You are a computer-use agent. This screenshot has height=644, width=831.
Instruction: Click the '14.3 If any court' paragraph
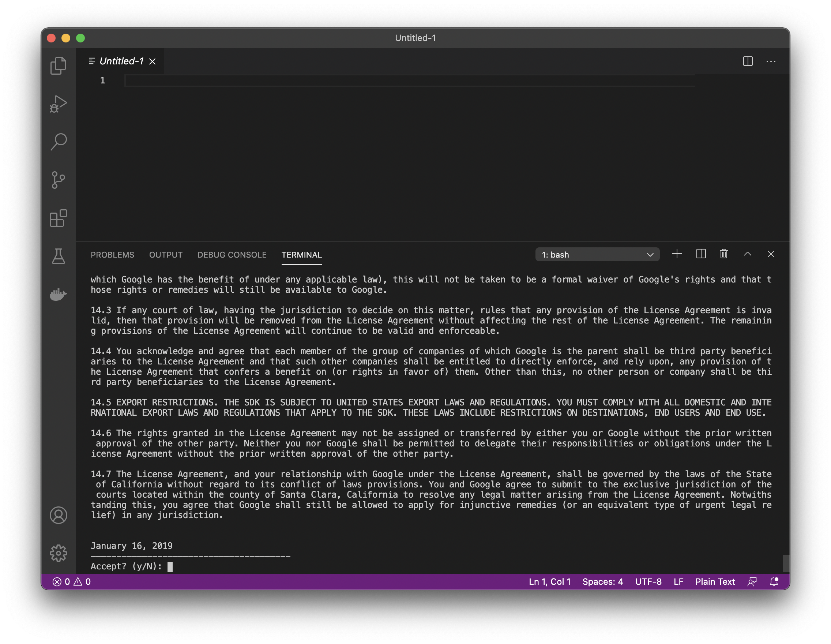pyautogui.click(x=431, y=320)
